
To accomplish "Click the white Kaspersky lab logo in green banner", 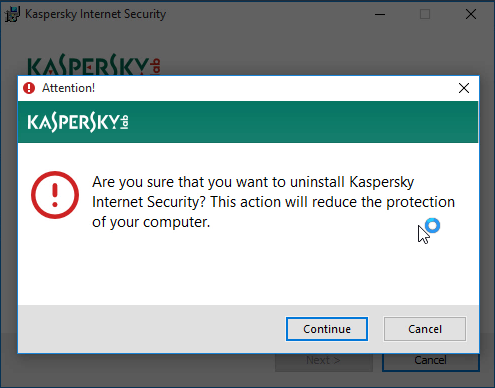I will click(78, 122).
